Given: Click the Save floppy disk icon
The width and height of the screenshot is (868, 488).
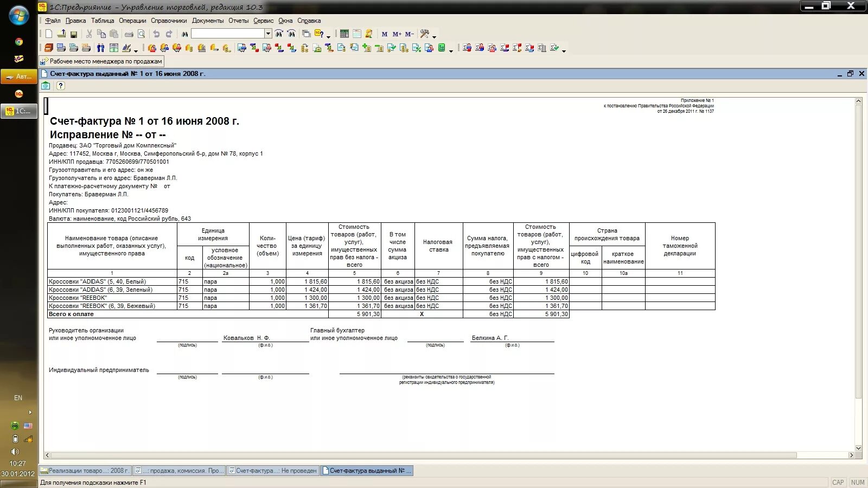Looking at the screenshot, I should pyautogui.click(x=74, y=34).
